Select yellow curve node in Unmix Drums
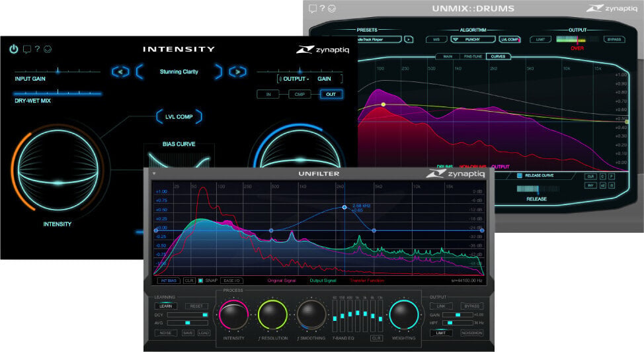The height and width of the screenshot is (352, 644). click(x=383, y=105)
